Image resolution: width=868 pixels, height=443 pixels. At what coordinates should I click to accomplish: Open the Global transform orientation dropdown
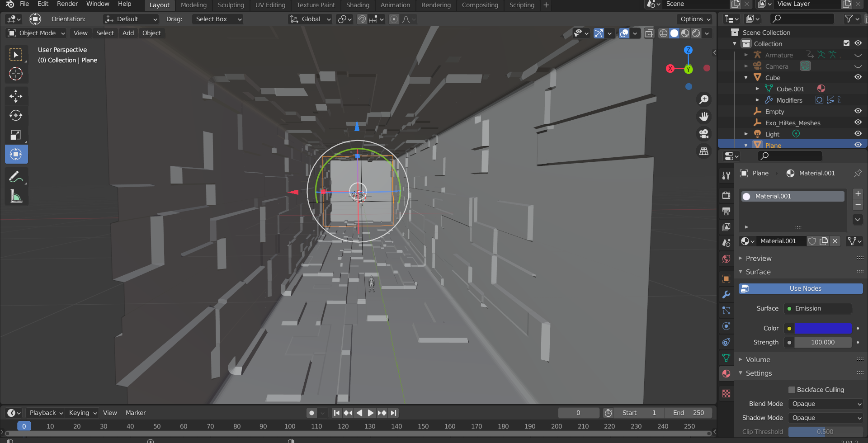[310, 19]
